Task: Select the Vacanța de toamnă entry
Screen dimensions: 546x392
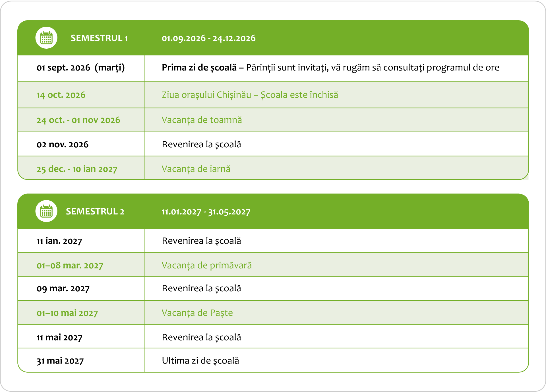Action: click(x=202, y=120)
